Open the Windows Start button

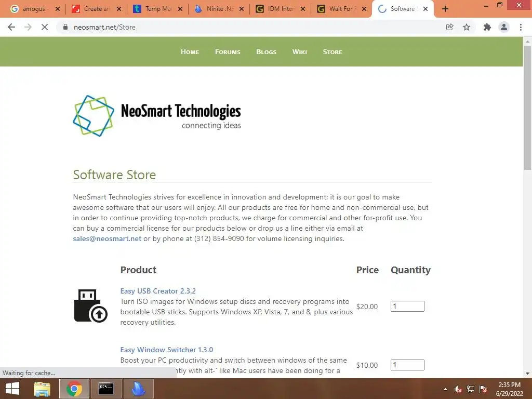coord(12,389)
